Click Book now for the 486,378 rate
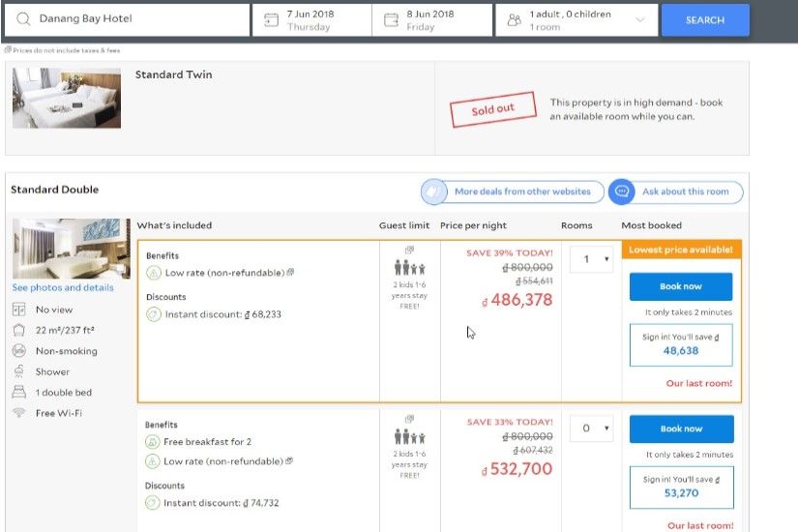Viewport: 798px width, 532px height. (x=681, y=286)
